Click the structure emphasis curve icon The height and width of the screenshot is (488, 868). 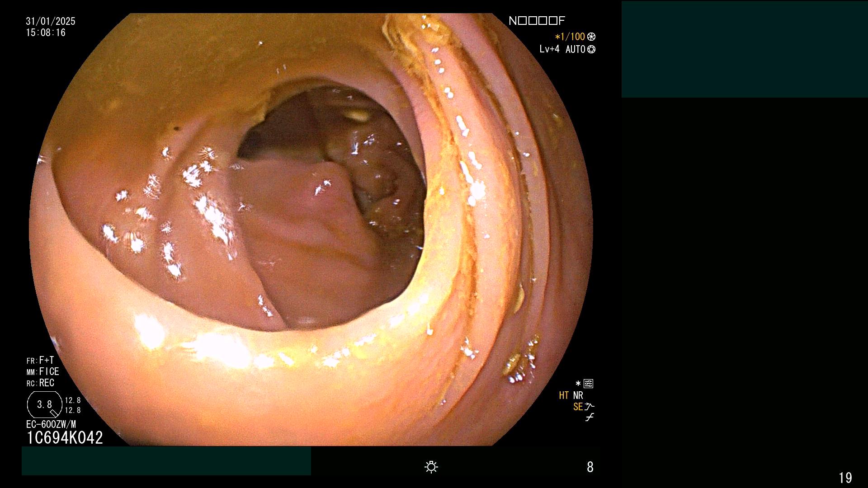click(x=590, y=407)
